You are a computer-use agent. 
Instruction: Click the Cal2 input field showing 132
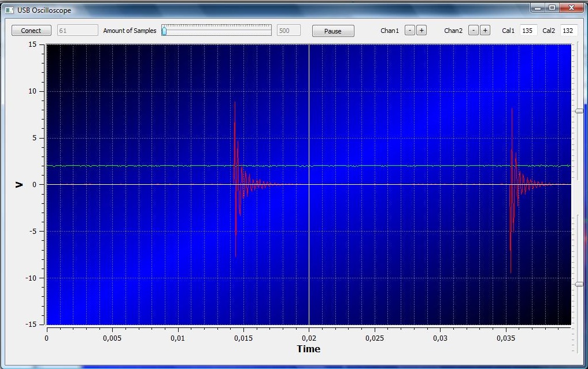569,31
